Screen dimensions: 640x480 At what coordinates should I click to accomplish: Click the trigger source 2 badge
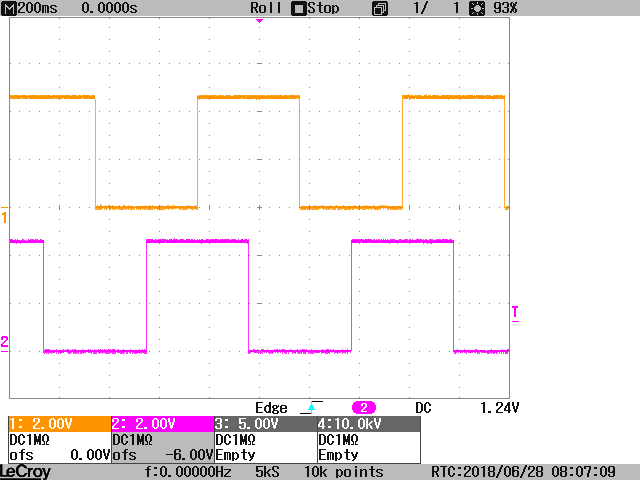click(364, 407)
